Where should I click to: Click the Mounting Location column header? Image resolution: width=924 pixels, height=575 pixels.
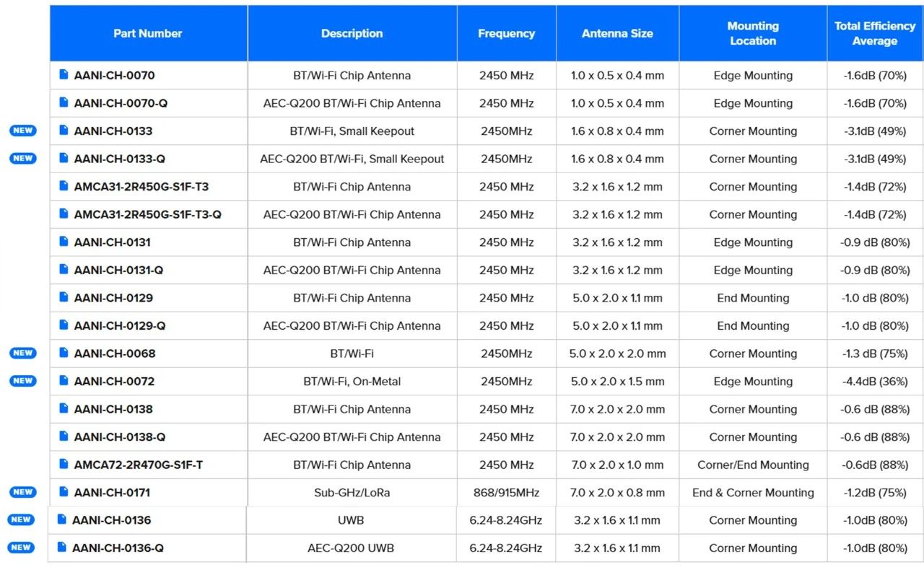[x=753, y=33]
